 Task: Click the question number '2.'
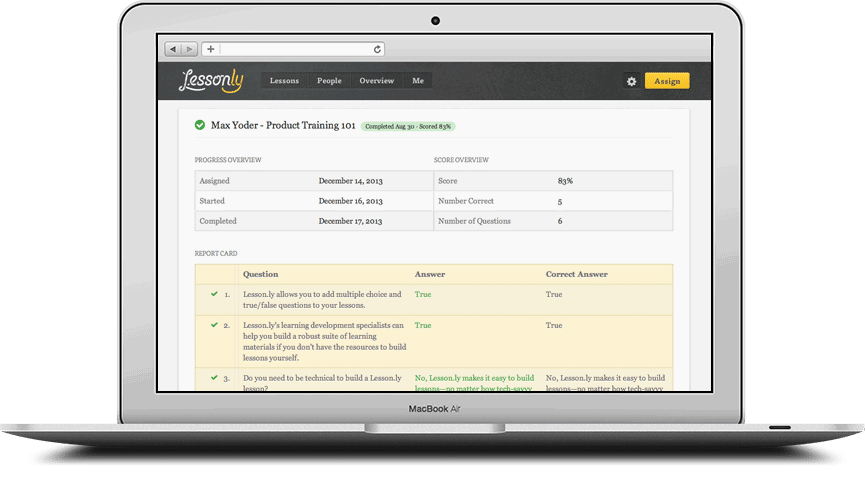click(x=227, y=326)
